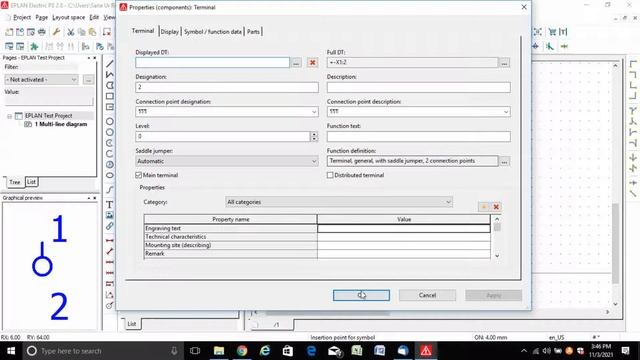The height and width of the screenshot is (360, 640).
Task: Switch to Symbol / function data tab
Action: pyautogui.click(x=213, y=31)
